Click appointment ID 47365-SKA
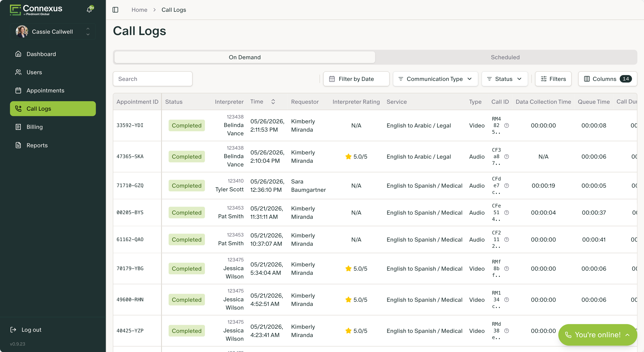This screenshot has height=352, width=644. pyautogui.click(x=130, y=157)
